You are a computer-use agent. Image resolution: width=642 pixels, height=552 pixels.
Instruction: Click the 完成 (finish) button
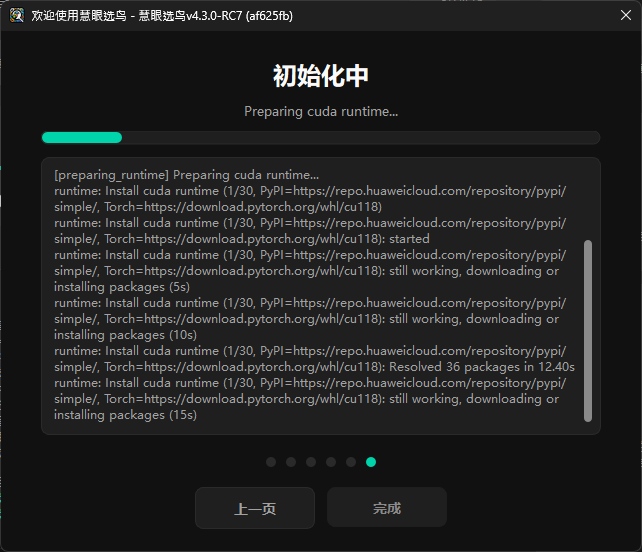point(387,507)
